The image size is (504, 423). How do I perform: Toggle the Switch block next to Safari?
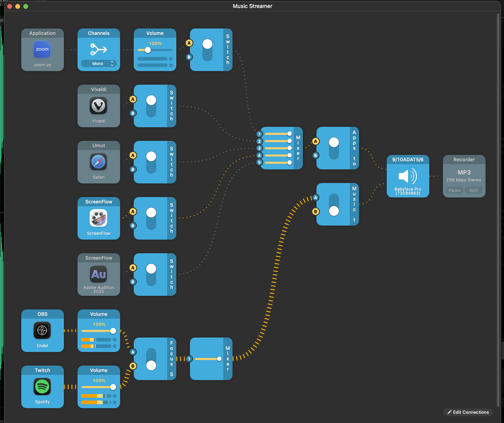click(151, 162)
